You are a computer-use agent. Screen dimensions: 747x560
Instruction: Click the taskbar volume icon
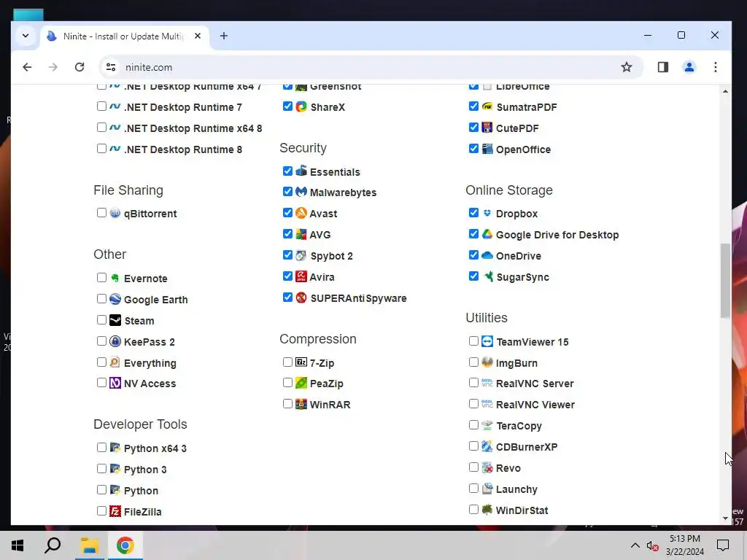652,545
